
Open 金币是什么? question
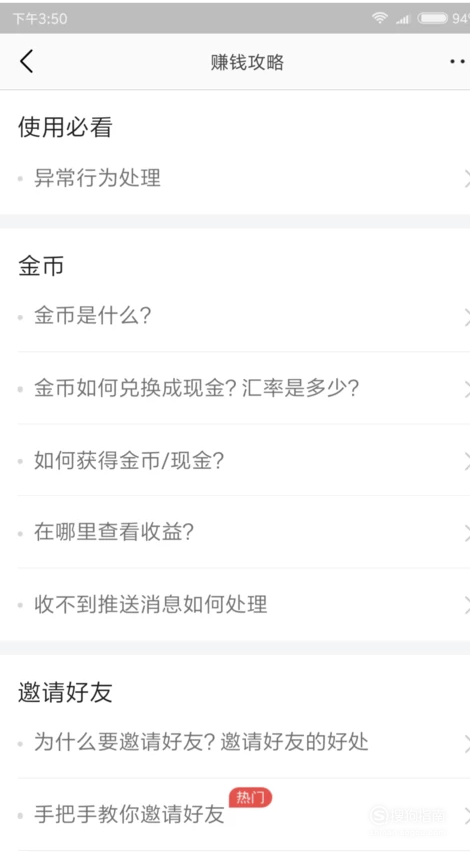click(x=235, y=316)
